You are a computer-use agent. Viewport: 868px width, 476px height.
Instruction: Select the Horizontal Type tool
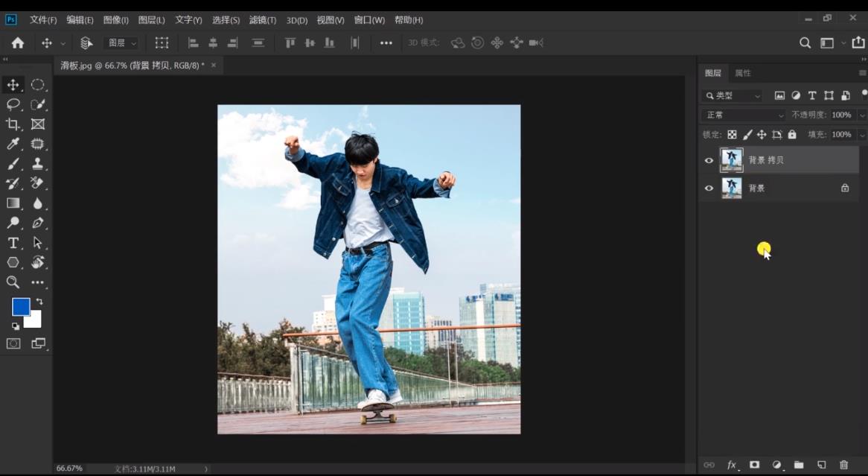click(13, 243)
